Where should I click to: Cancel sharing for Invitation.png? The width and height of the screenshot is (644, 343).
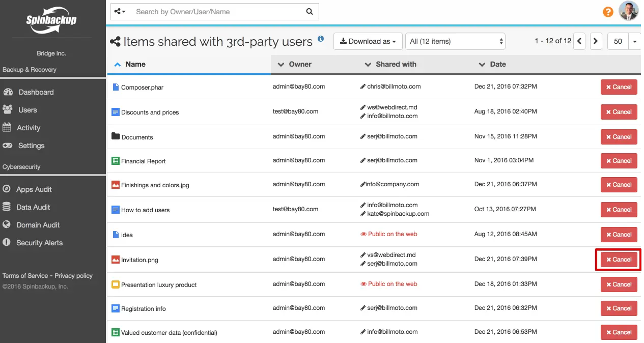[619, 260]
